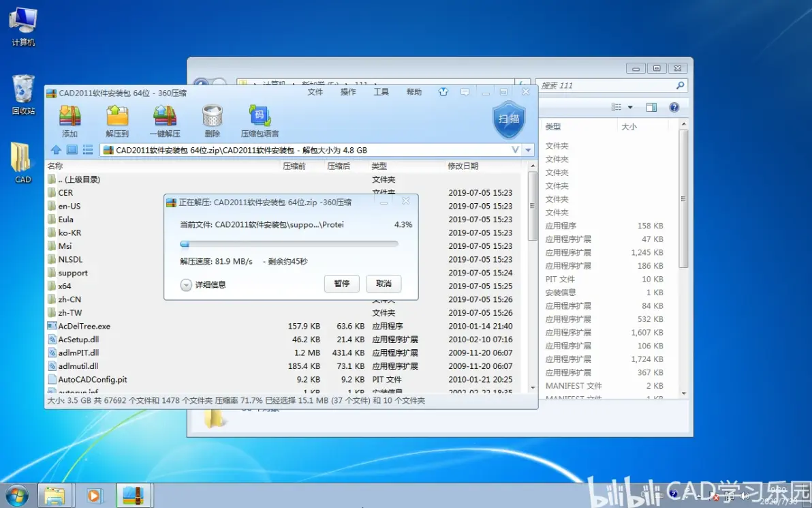The height and width of the screenshot is (508, 812).
Task: Open the Windows Start orb
Action: click(x=16, y=496)
